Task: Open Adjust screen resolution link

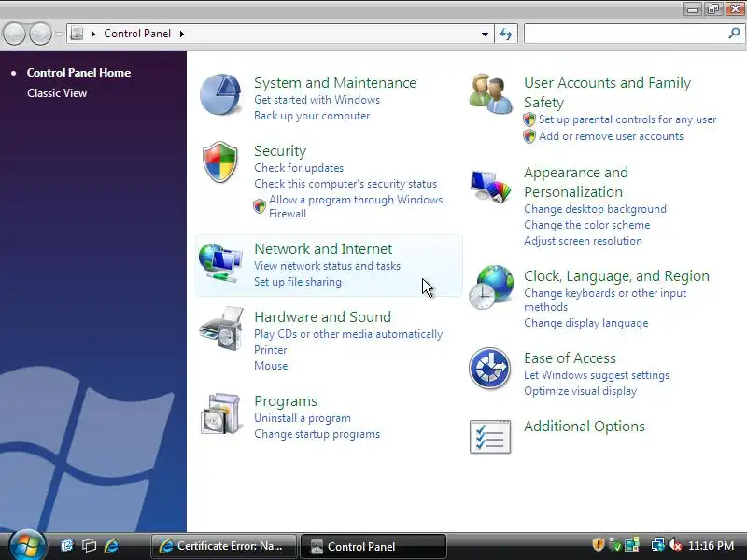Action: (583, 241)
